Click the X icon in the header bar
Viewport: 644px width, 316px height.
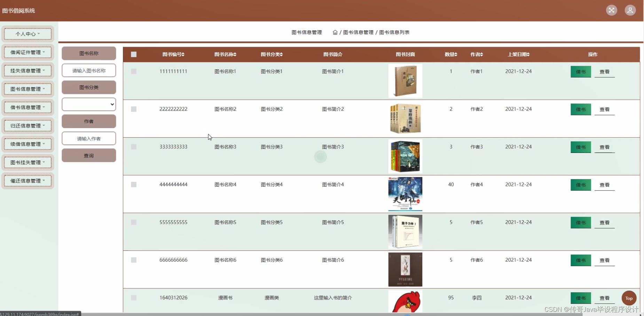click(x=611, y=10)
